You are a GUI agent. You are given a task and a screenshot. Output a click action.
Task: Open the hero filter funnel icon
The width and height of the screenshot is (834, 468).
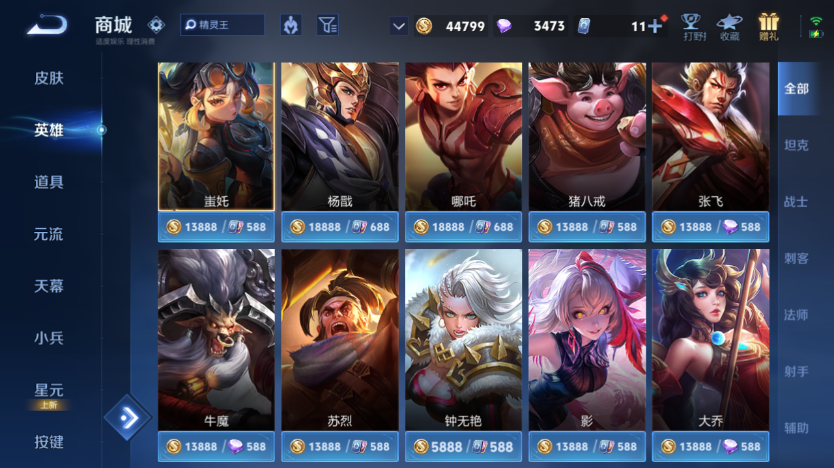point(327,25)
